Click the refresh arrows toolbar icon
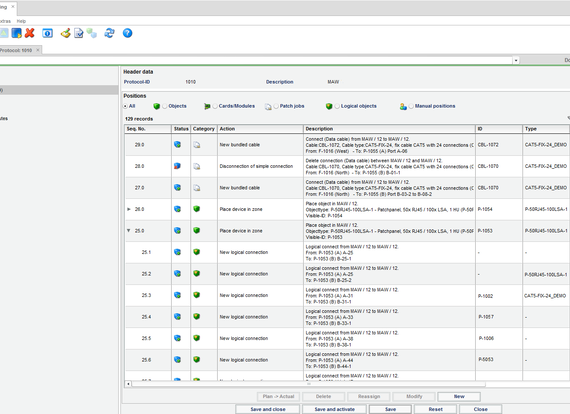 (109, 33)
